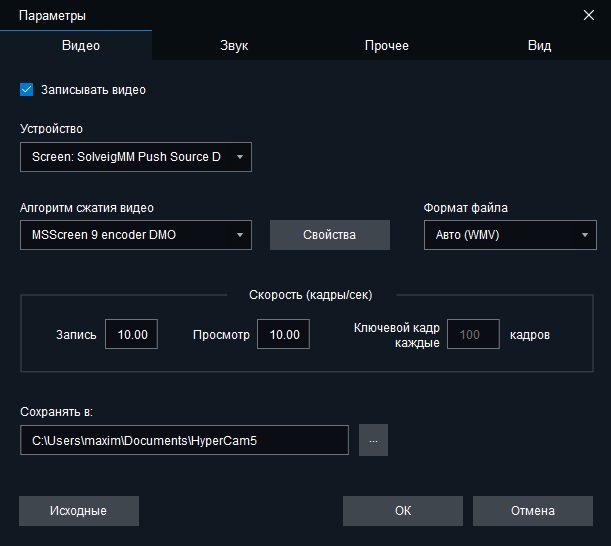The height and width of the screenshot is (546, 611).
Task: Open the Прочее tab
Action: [x=386, y=45]
